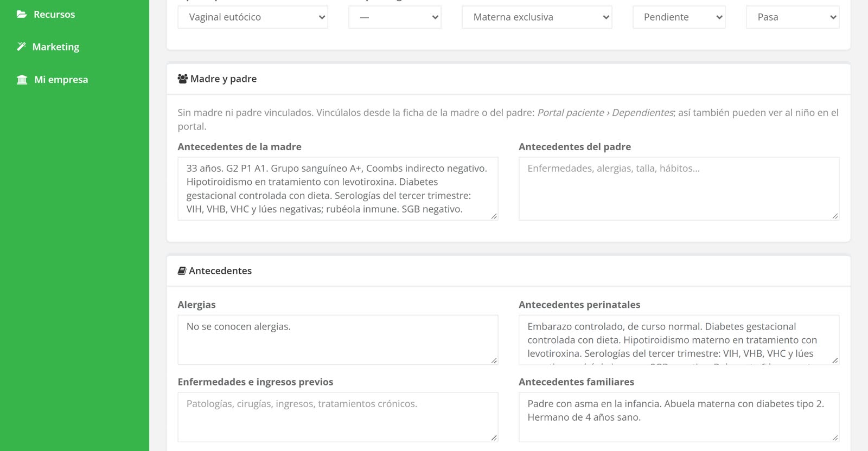
Task: Click the Madre y padre section heading
Action: pyautogui.click(x=224, y=79)
